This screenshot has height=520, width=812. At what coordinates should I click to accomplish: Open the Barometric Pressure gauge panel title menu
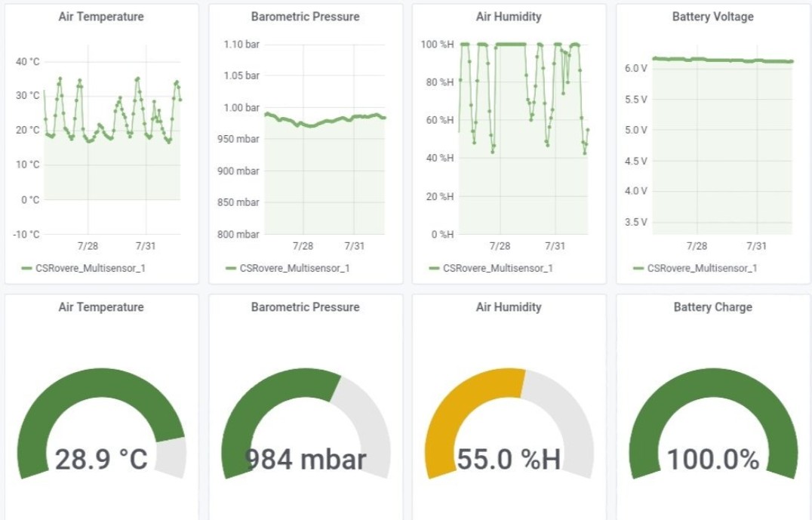305,307
